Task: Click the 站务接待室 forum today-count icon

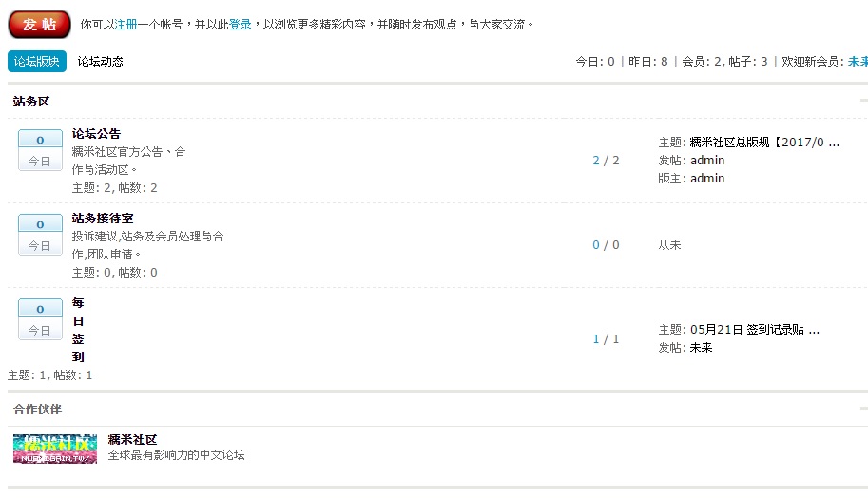Action: coord(40,235)
